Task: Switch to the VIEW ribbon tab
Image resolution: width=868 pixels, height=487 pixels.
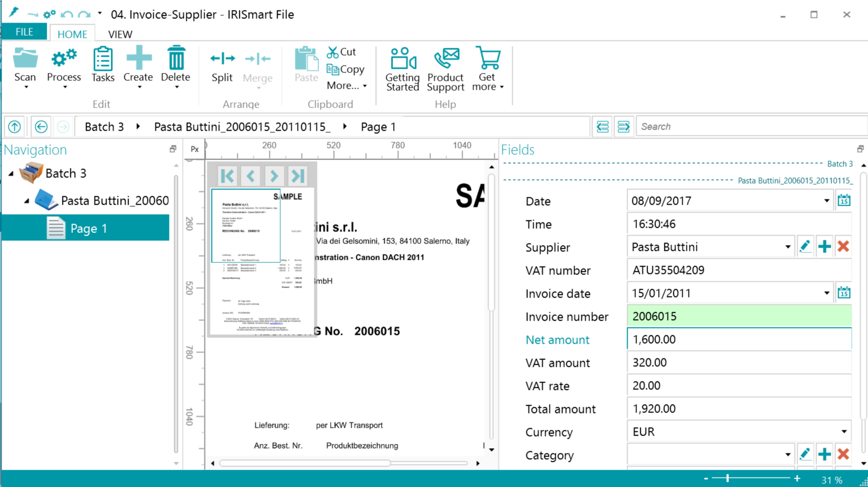Action: tap(120, 34)
